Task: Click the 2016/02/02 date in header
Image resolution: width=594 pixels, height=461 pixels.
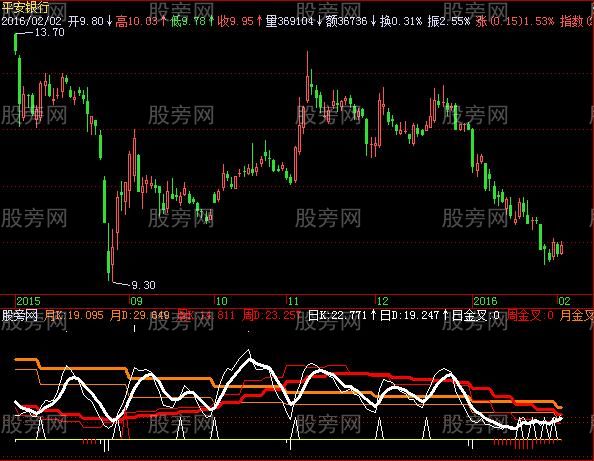Action: point(31,20)
